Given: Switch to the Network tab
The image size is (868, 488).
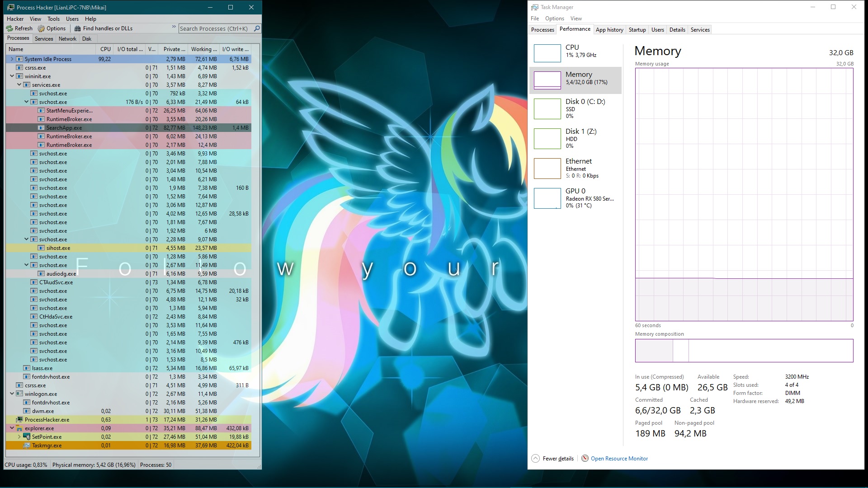Looking at the screenshot, I should [x=67, y=39].
